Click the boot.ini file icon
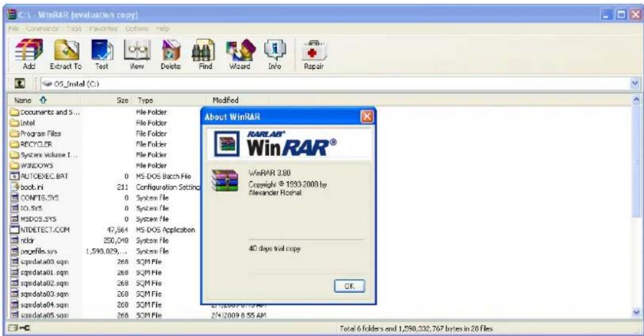Viewport: 644px width, 336px height. tap(15, 187)
